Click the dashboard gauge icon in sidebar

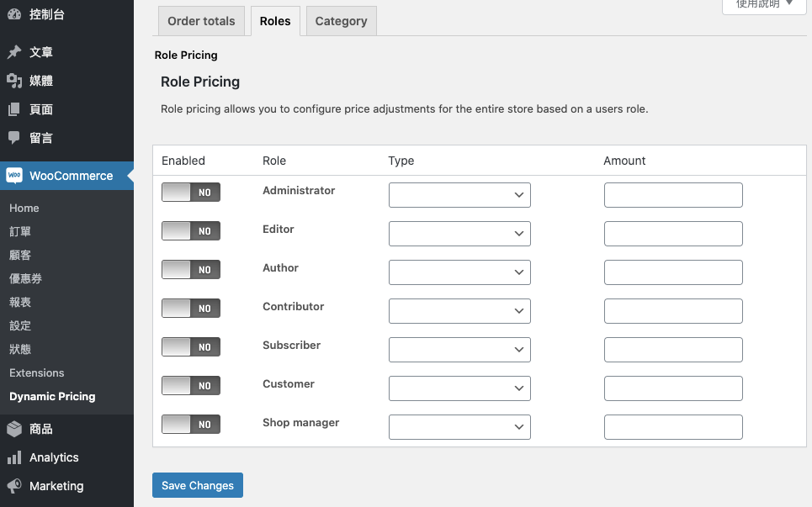[x=14, y=13]
